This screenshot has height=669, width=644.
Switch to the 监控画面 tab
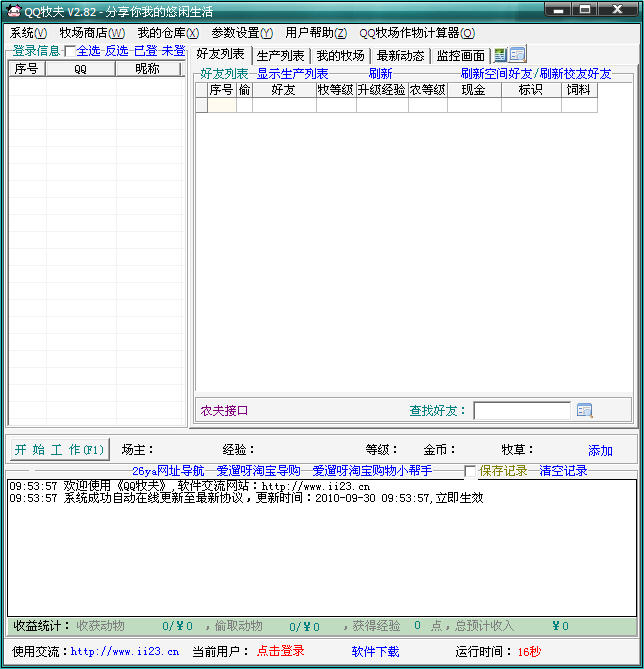point(461,55)
